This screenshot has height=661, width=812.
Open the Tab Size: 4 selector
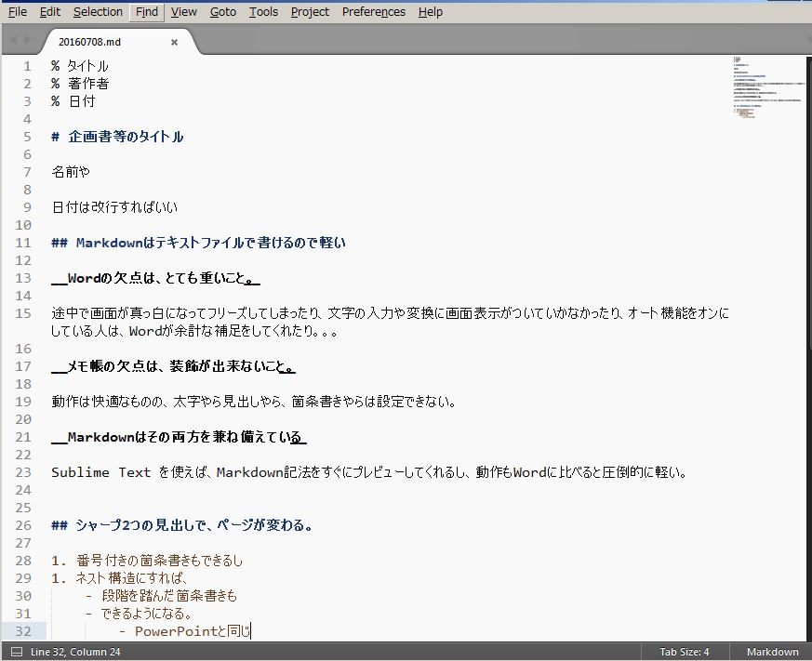(684, 652)
